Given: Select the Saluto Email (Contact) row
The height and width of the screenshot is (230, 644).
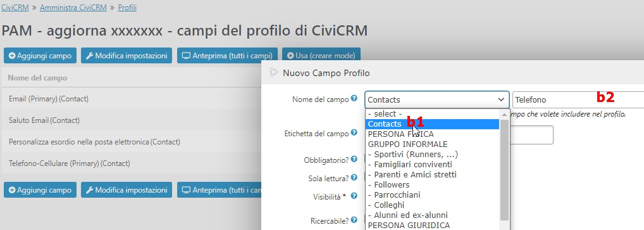Looking at the screenshot, I should click(x=130, y=120).
